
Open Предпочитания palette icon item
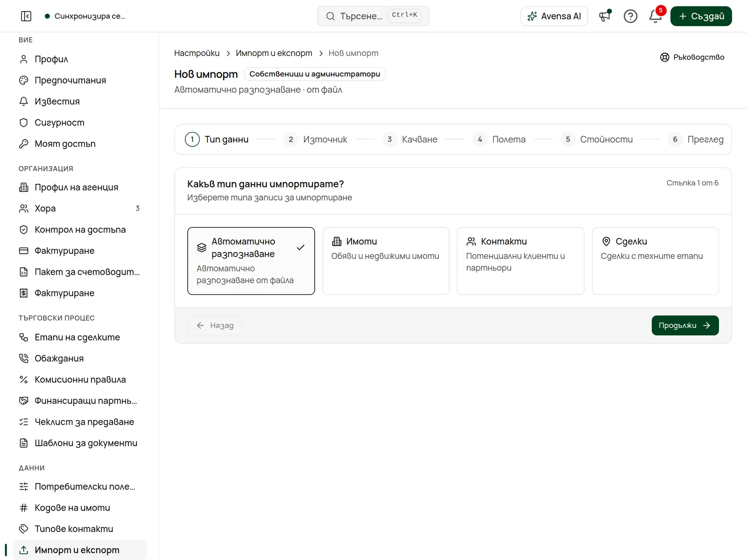tap(79, 80)
